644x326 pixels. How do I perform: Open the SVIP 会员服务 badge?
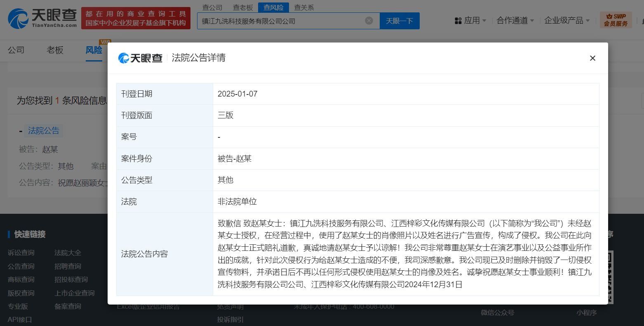[x=616, y=20]
